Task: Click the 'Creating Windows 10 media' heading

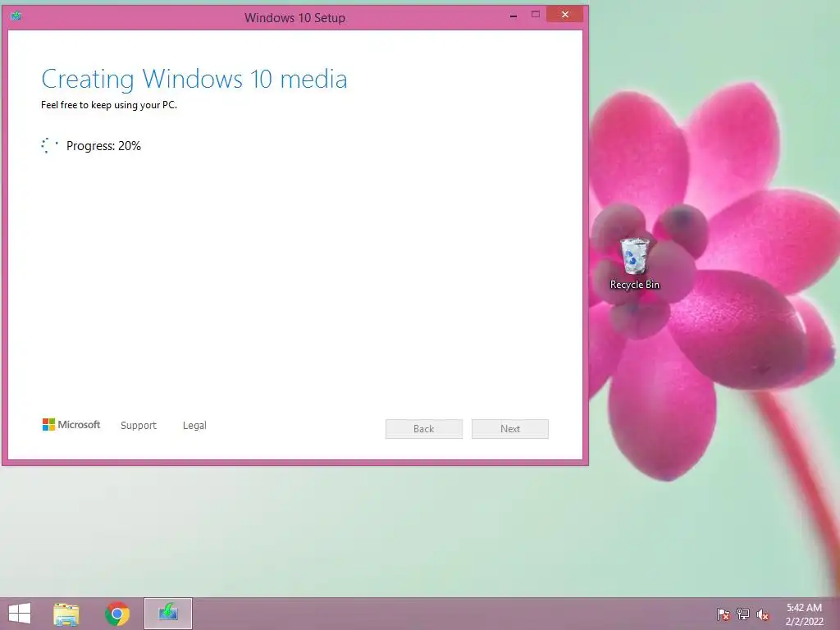Action: click(194, 80)
